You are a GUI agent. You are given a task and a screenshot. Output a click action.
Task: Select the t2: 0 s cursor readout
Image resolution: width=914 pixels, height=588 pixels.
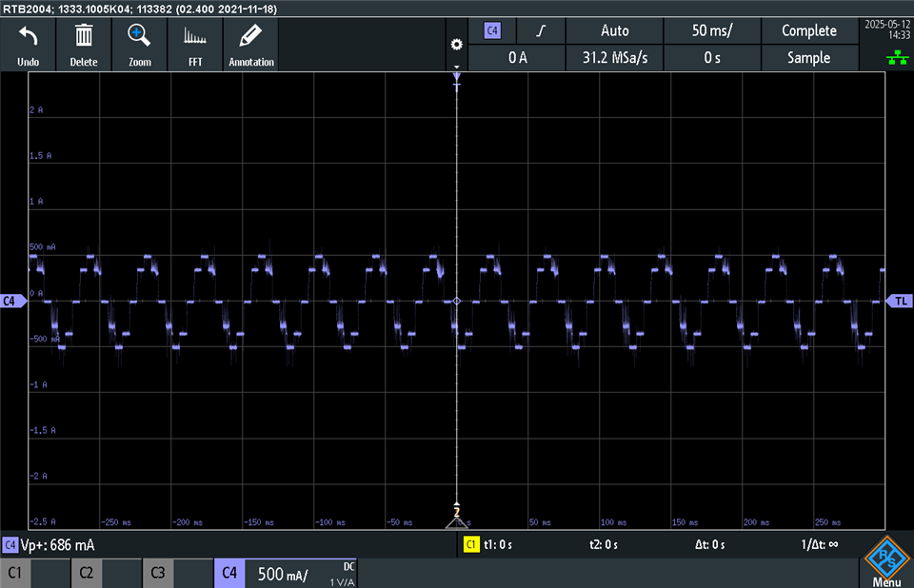pos(604,545)
